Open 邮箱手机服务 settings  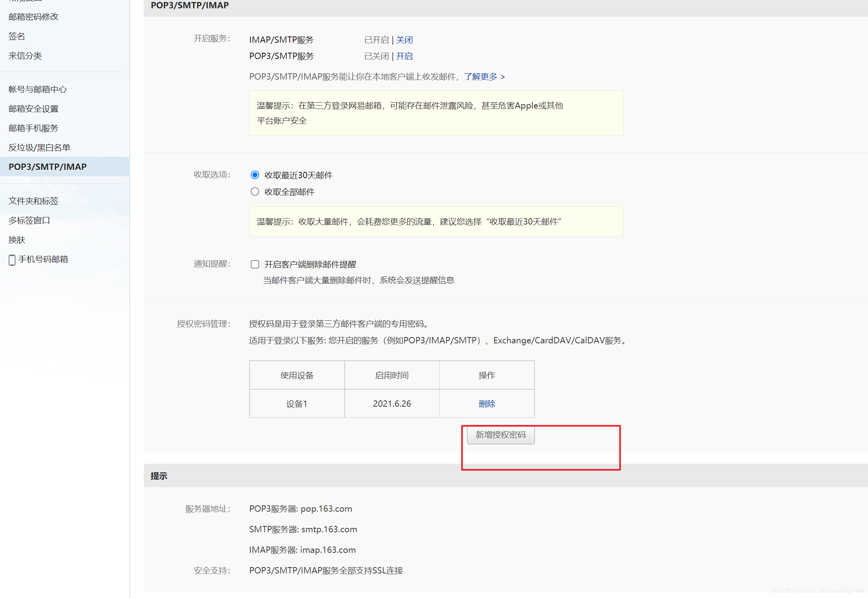[x=34, y=128]
